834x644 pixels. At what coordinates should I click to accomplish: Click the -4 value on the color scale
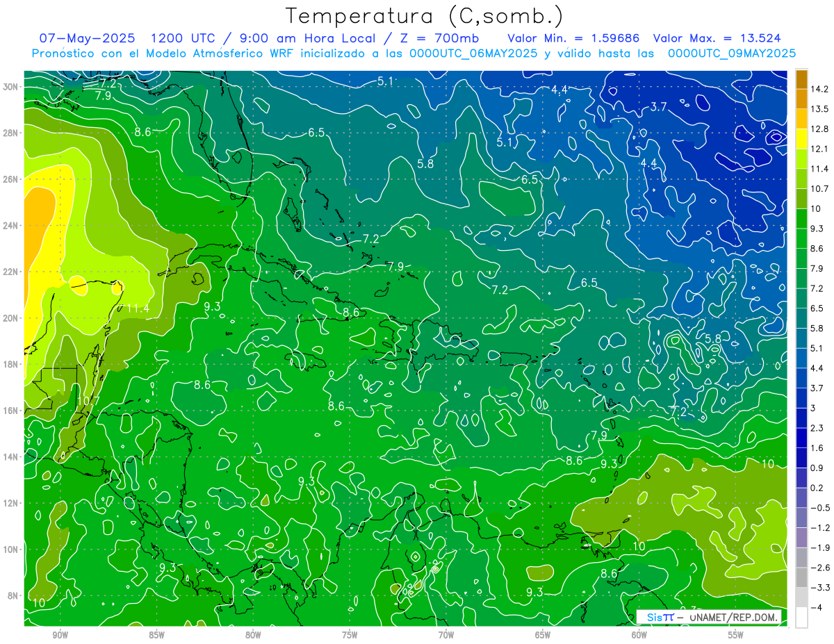pyautogui.click(x=816, y=608)
